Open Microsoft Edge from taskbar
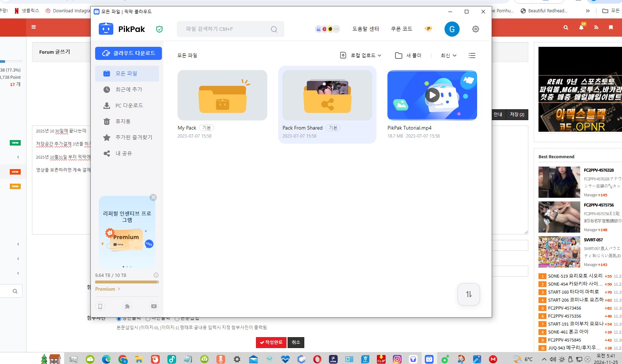 (106, 359)
